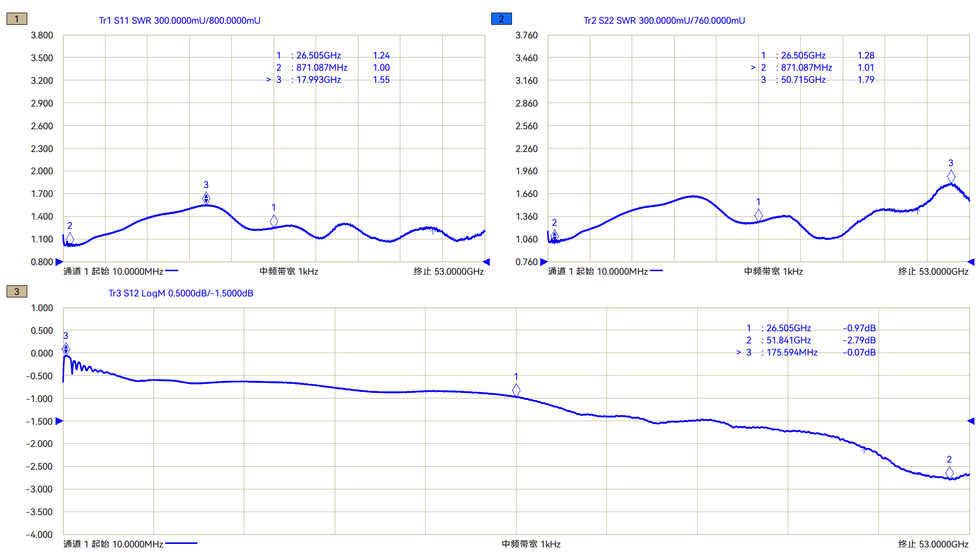Click marker 3 diamond on S12 trace
The image size is (980, 553).
66,349
